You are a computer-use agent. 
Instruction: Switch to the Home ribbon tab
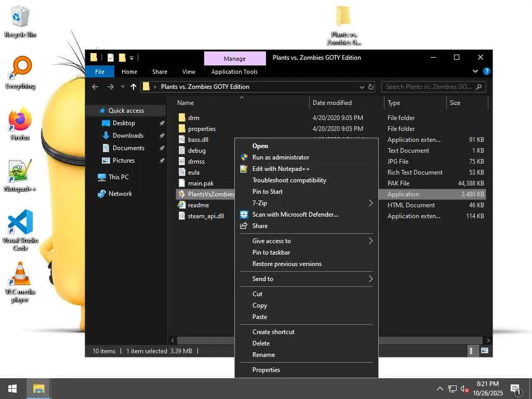(129, 72)
